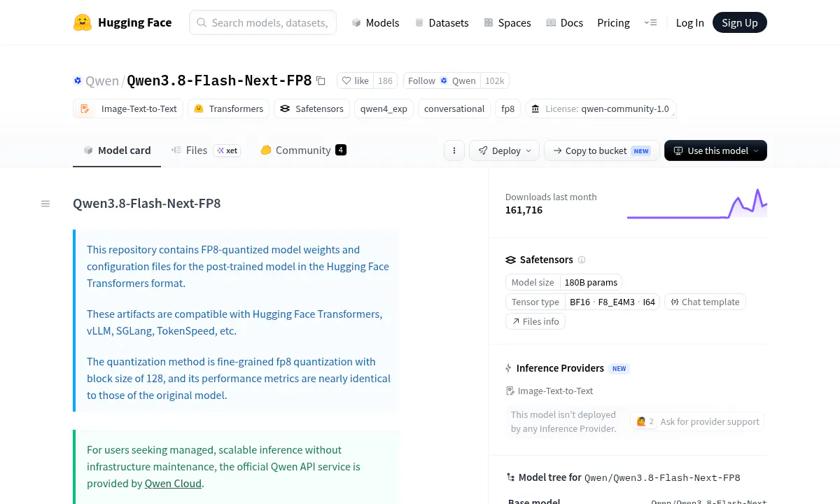Focus the search models and datasets field

tap(262, 22)
